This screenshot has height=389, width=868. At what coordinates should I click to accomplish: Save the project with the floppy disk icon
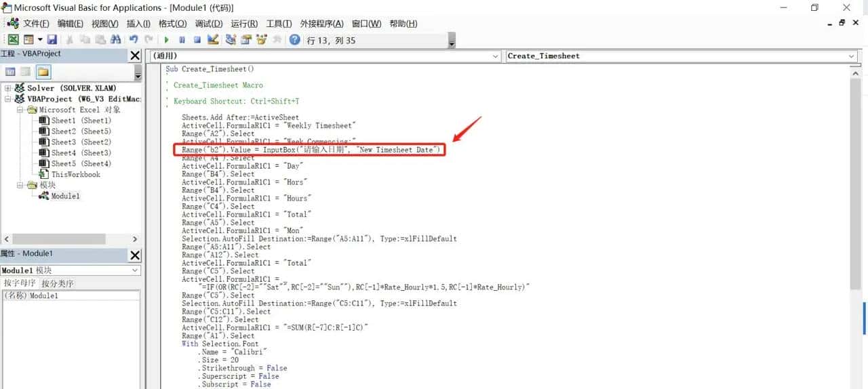pyautogui.click(x=52, y=40)
